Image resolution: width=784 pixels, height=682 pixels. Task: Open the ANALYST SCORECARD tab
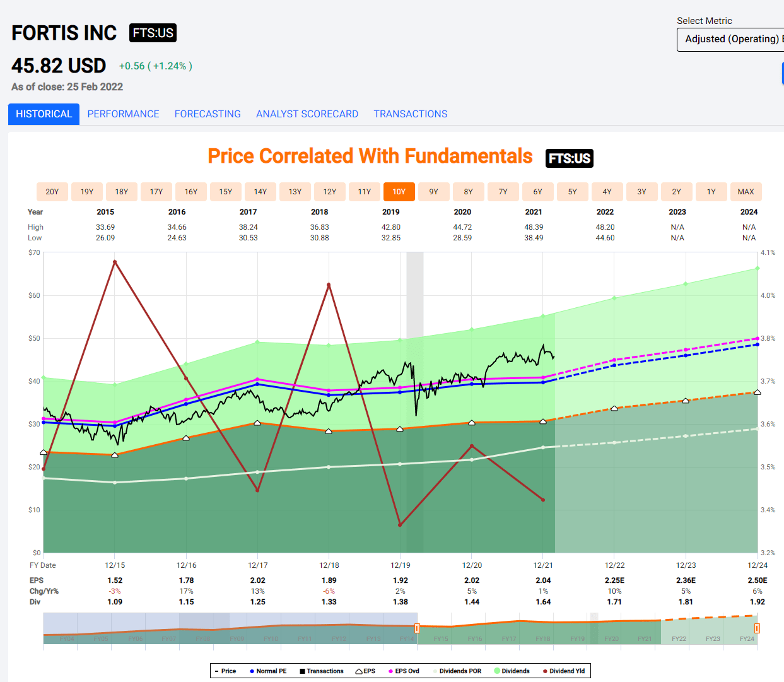point(307,114)
